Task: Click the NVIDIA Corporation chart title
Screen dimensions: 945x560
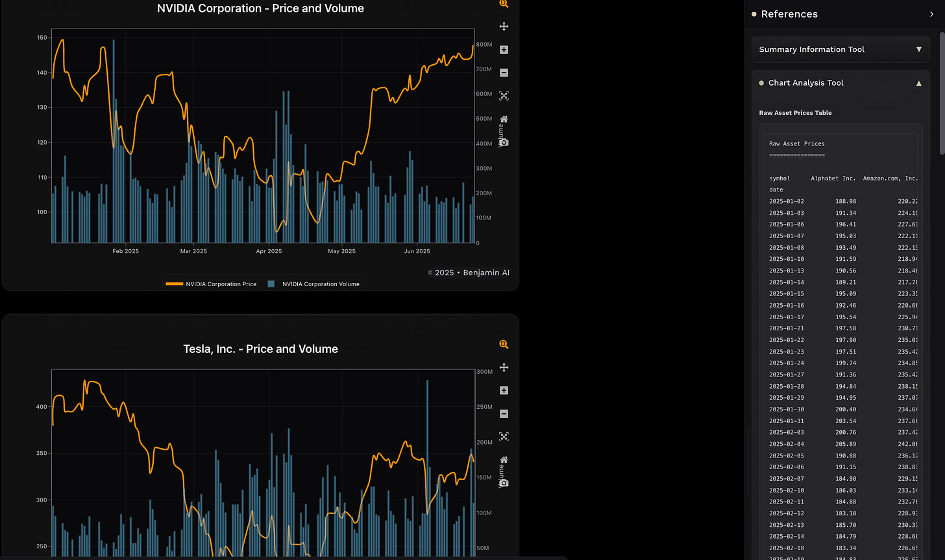Action: point(260,8)
